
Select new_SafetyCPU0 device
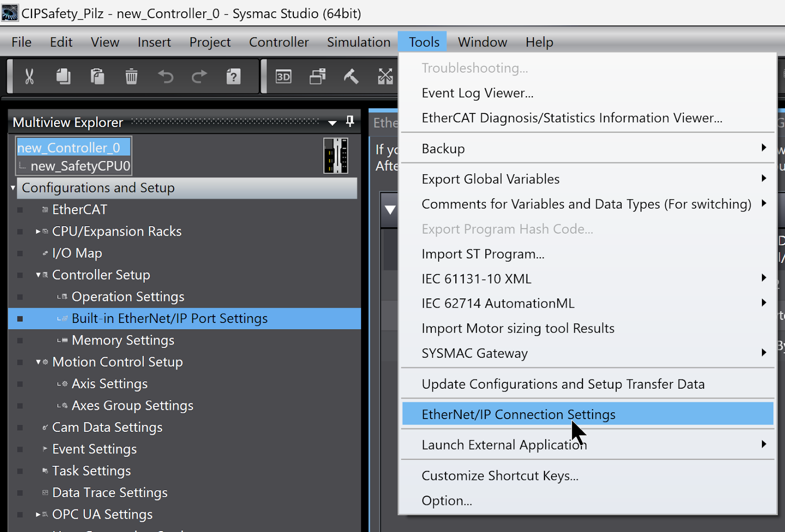(80, 166)
